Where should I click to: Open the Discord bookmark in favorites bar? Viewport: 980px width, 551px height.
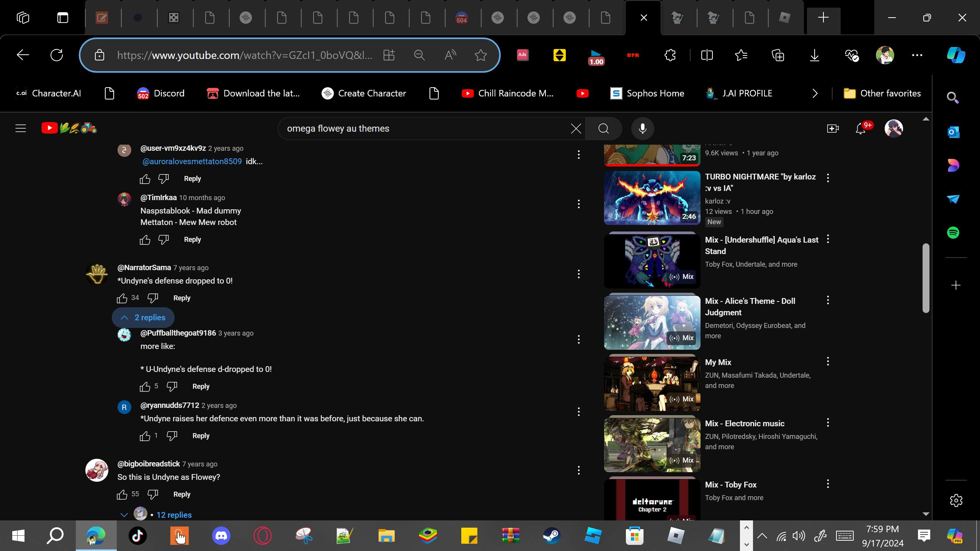[161, 93]
